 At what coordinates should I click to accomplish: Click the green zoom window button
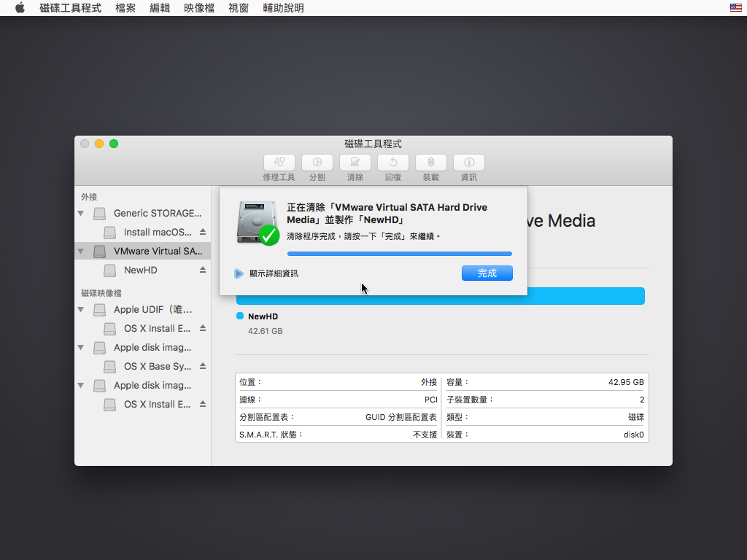[x=114, y=144]
